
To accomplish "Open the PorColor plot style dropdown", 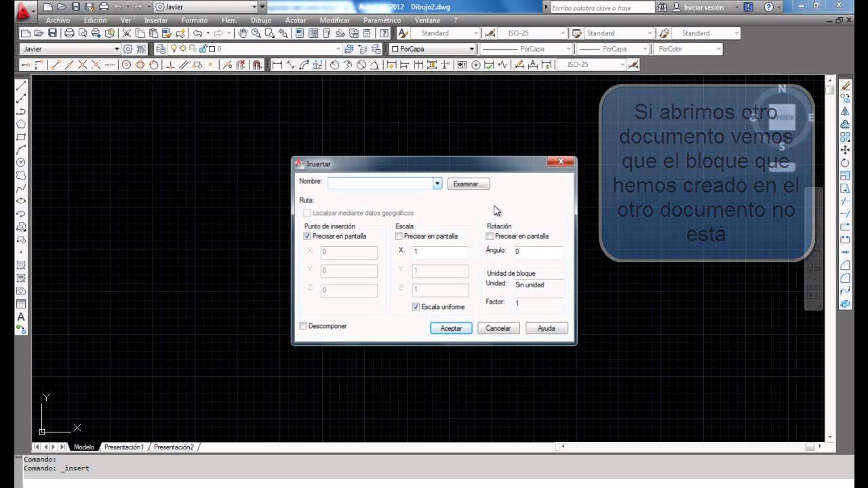I will click(x=718, y=49).
